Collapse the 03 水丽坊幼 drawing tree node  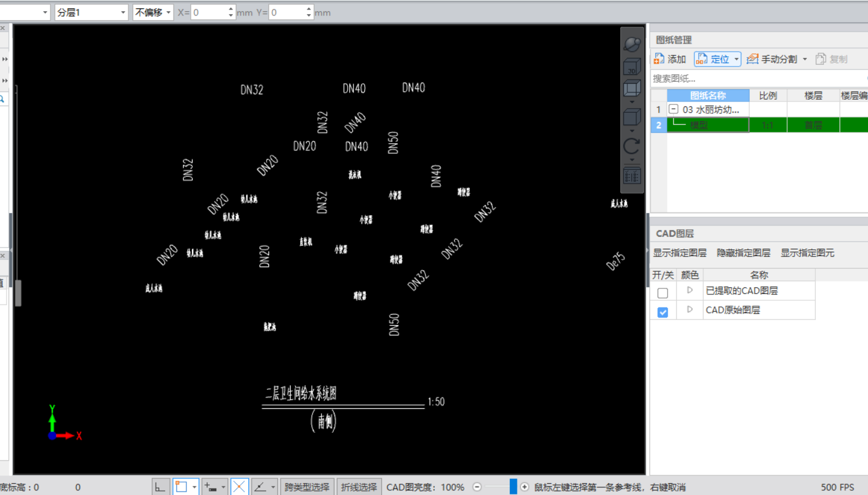pos(673,109)
